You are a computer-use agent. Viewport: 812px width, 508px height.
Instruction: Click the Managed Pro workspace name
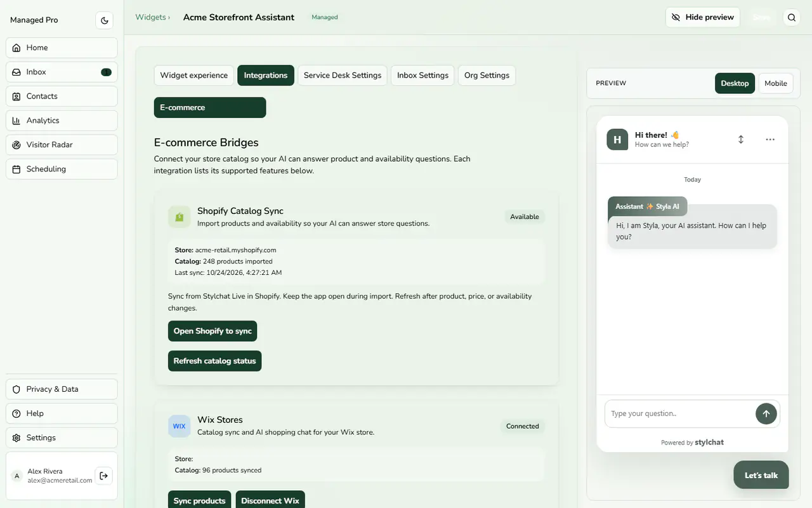coord(34,20)
